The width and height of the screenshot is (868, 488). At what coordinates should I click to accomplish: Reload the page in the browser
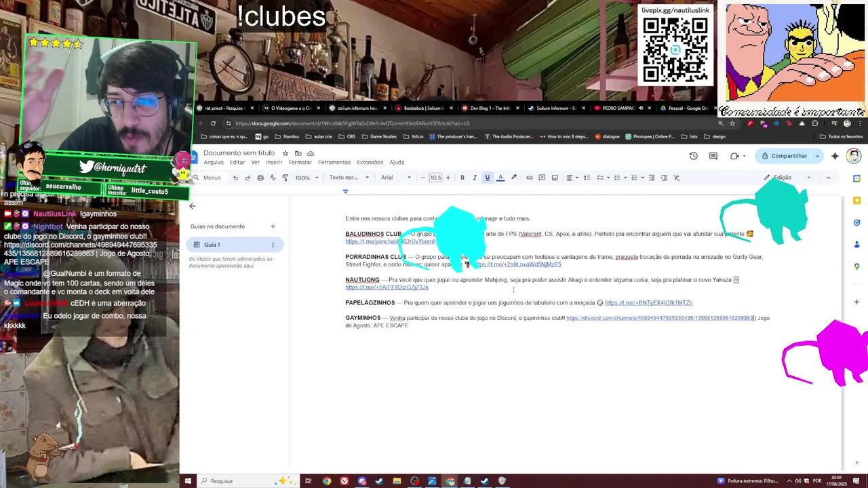coord(213,123)
